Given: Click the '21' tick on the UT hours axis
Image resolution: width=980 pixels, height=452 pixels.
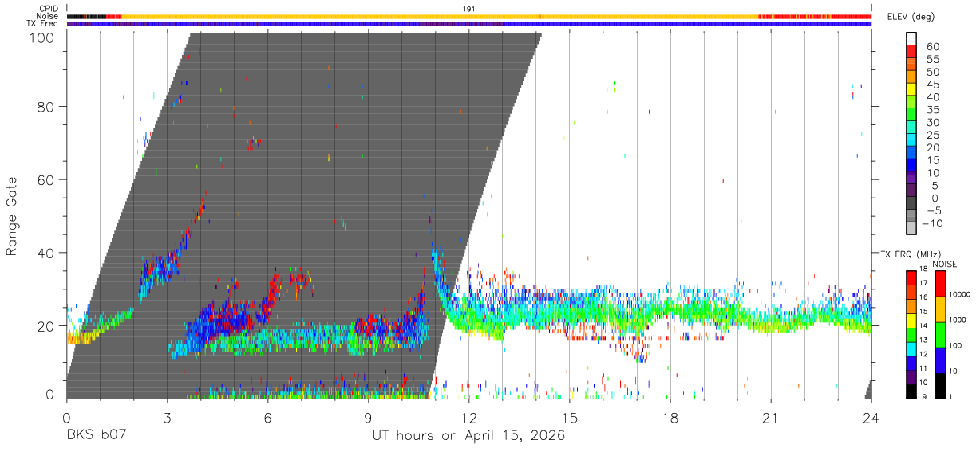Looking at the screenshot, I should [770, 417].
